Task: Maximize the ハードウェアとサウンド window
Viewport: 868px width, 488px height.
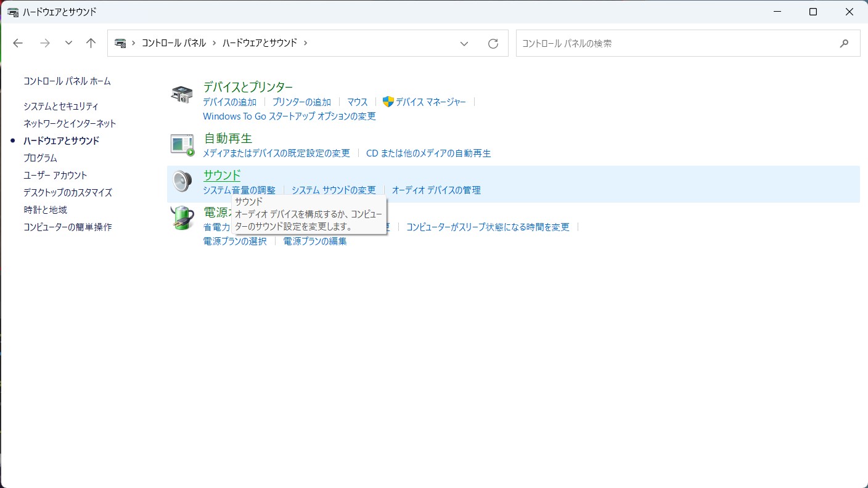Action: point(813,12)
